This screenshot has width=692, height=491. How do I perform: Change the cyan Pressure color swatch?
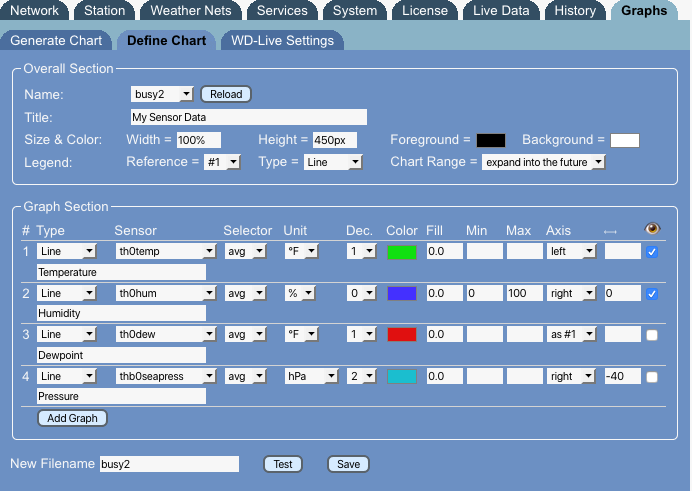tap(402, 376)
